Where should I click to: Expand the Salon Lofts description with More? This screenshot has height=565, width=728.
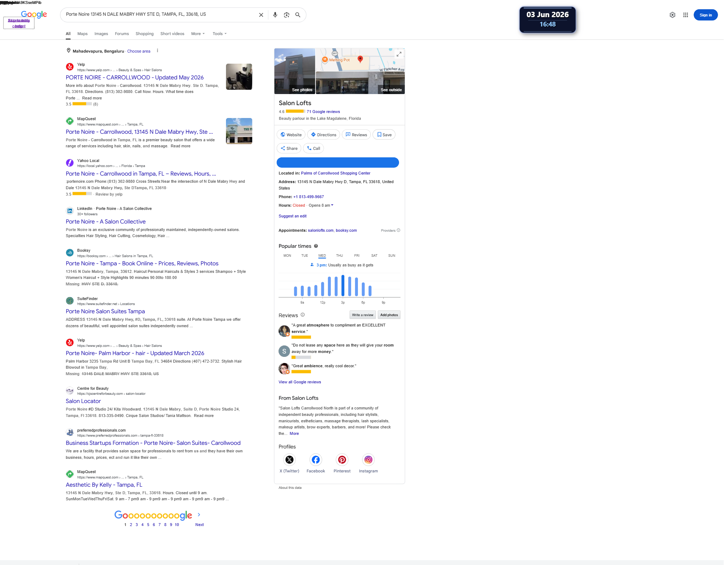294,433
